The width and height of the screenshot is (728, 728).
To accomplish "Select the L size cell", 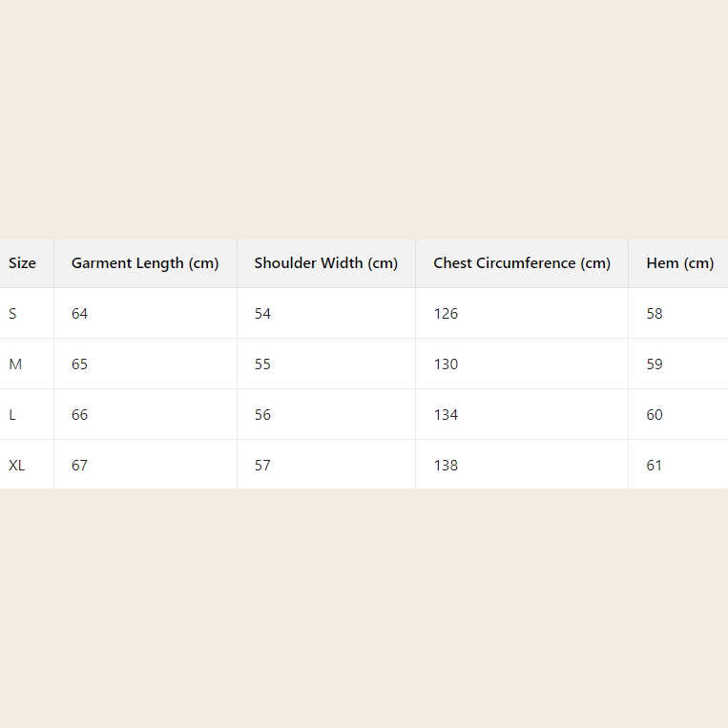I will [x=12, y=415].
